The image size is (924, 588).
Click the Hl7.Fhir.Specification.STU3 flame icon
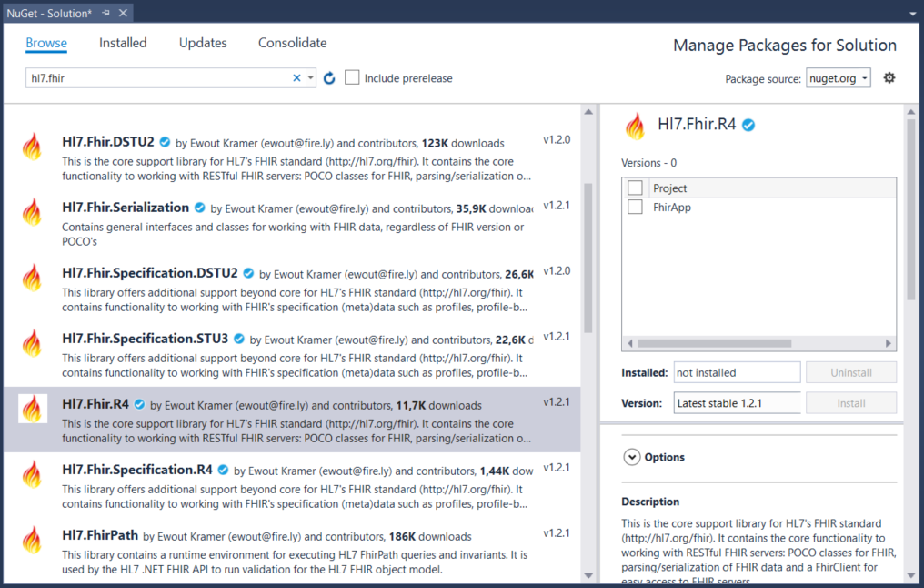tap(33, 343)
